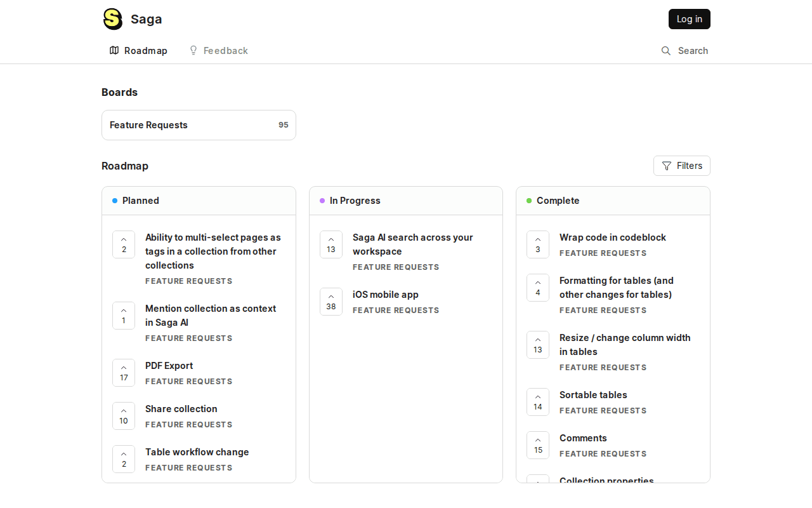Switch to the Feedback tab

[218, 51]
